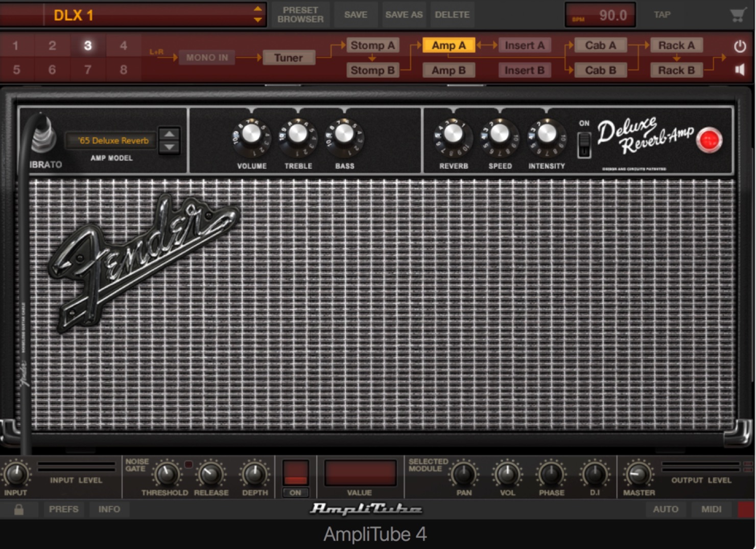Click the MASTER output knob
This screenshot has height=549, width=756.
click(639, 474)
